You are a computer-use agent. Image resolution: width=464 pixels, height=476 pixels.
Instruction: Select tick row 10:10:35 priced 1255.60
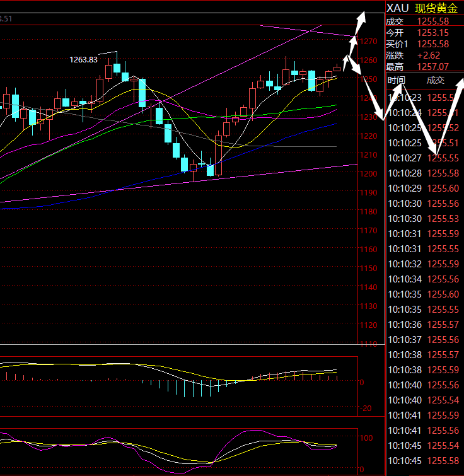coord(424,294)
